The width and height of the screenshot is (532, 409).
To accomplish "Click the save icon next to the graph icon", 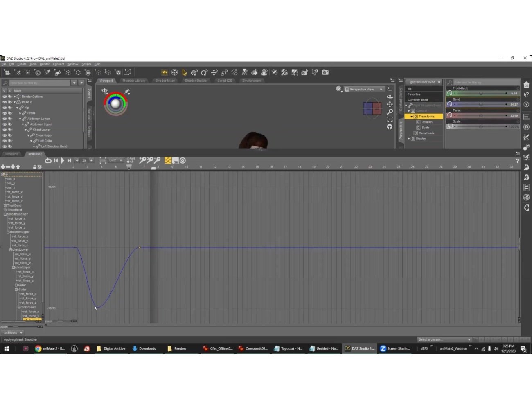I will click(175, 161).
